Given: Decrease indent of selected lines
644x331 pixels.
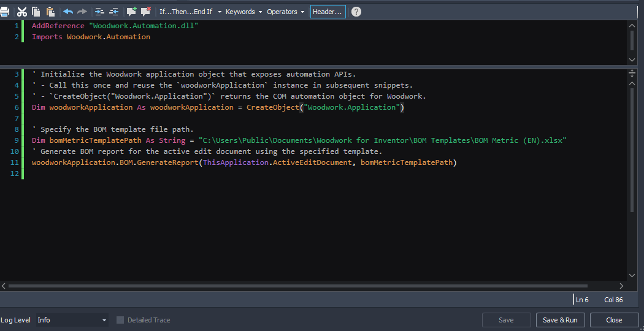Looking at the screenshot, I should pos(113,12).
